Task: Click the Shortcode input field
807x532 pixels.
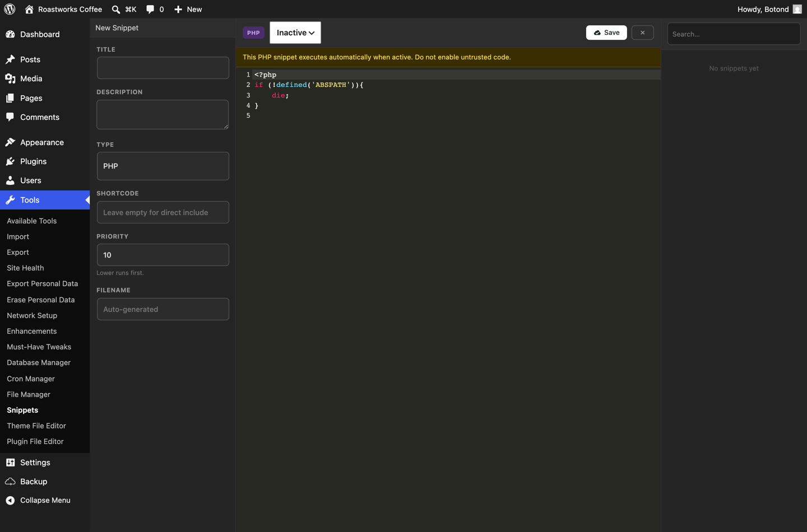Action: (163, 212)
